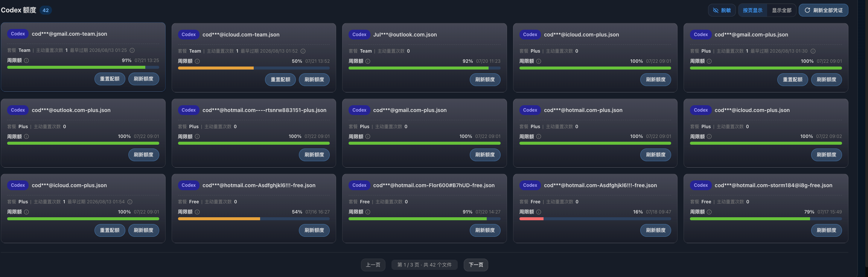868x277 pixels.
Task: Click the orange 50% quota progress bar
Action: pos(254,68)
